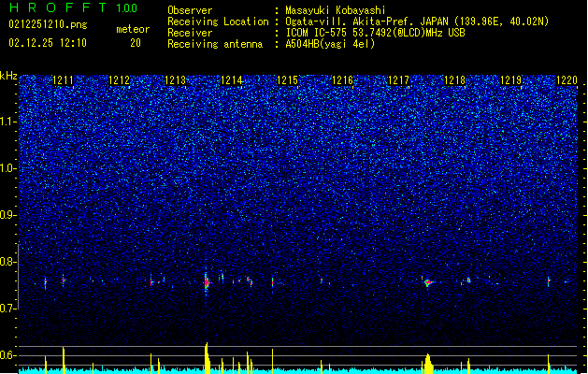
Task: Click the wide yellow intensity peak after 1217
Action: [428, 363]
